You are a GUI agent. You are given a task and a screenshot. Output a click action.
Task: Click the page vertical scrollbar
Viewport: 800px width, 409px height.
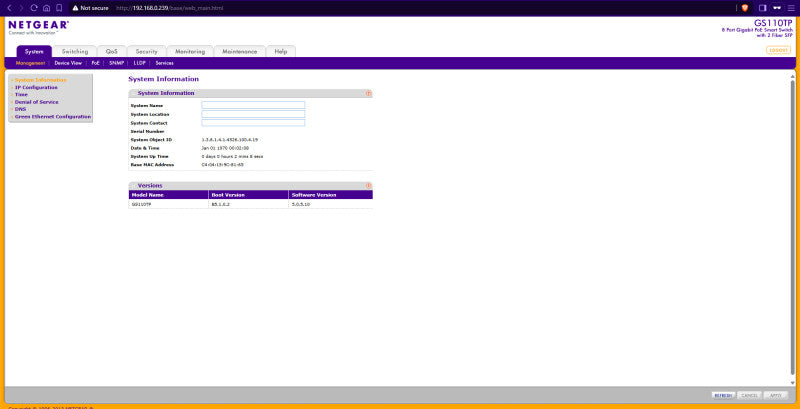(792, 229)
